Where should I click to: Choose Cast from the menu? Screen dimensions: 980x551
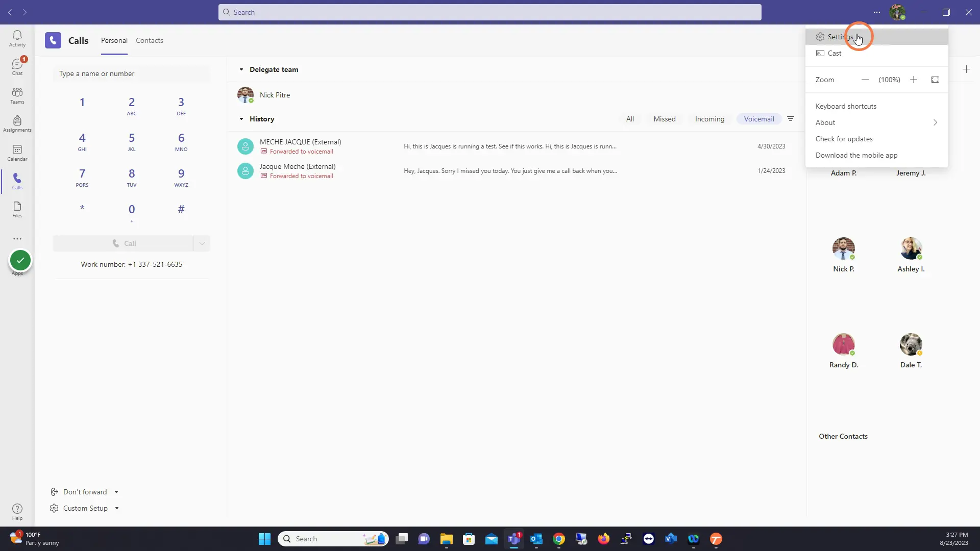(x=877, y=53)
